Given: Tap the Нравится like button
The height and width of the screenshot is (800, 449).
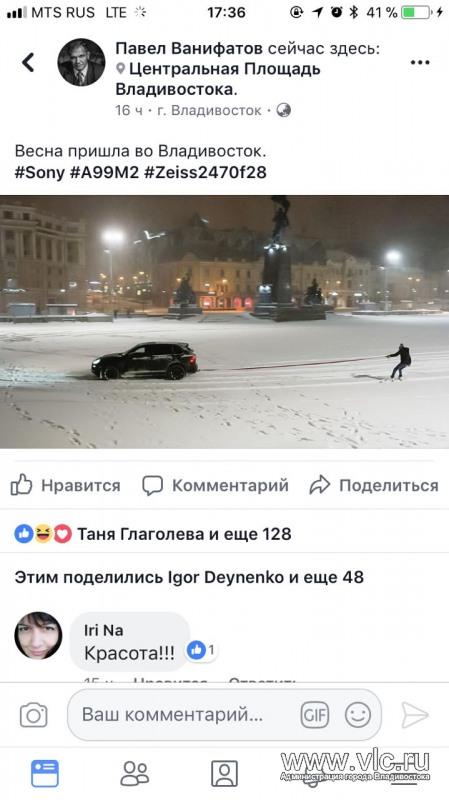Looking at the screenshot, I should tap(65, 485).
